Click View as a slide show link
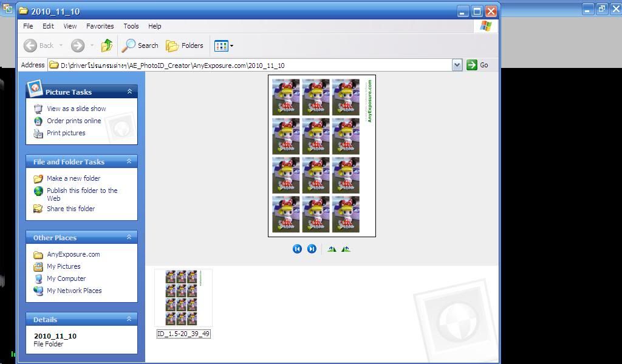The height and width of the screenshot is (364, 622). (x=77, y=109)
